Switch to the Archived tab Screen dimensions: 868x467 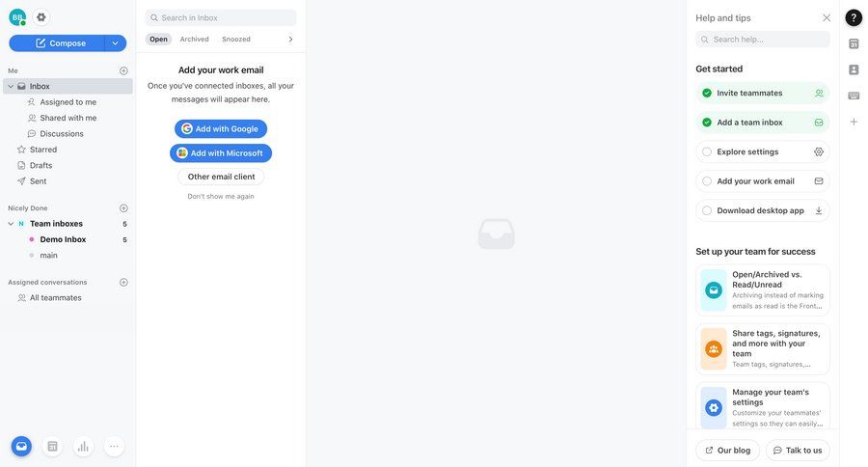194,40
